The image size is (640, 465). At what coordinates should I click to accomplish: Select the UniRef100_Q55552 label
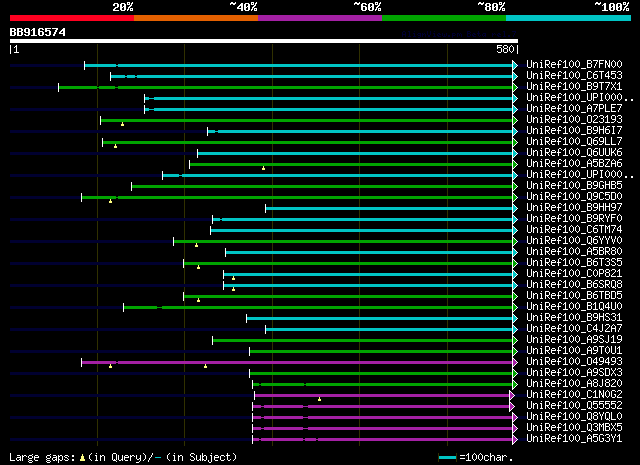click(574, 406)
